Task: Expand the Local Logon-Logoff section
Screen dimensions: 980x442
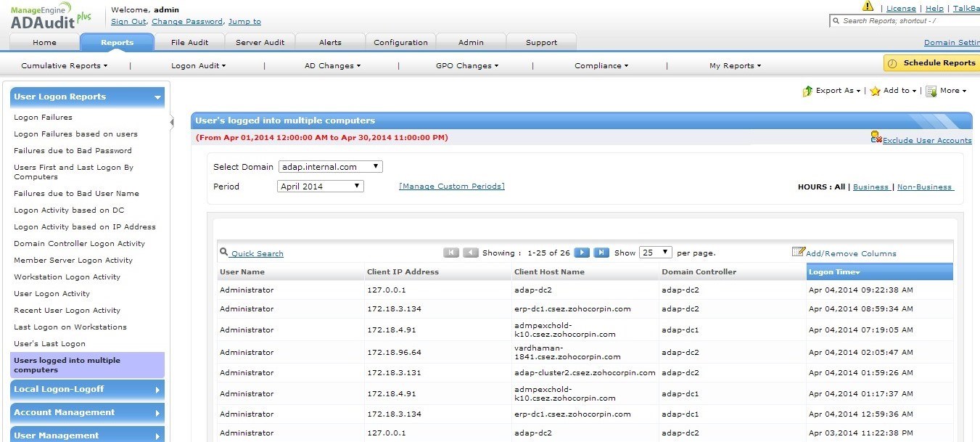Action: coord(87,390)
